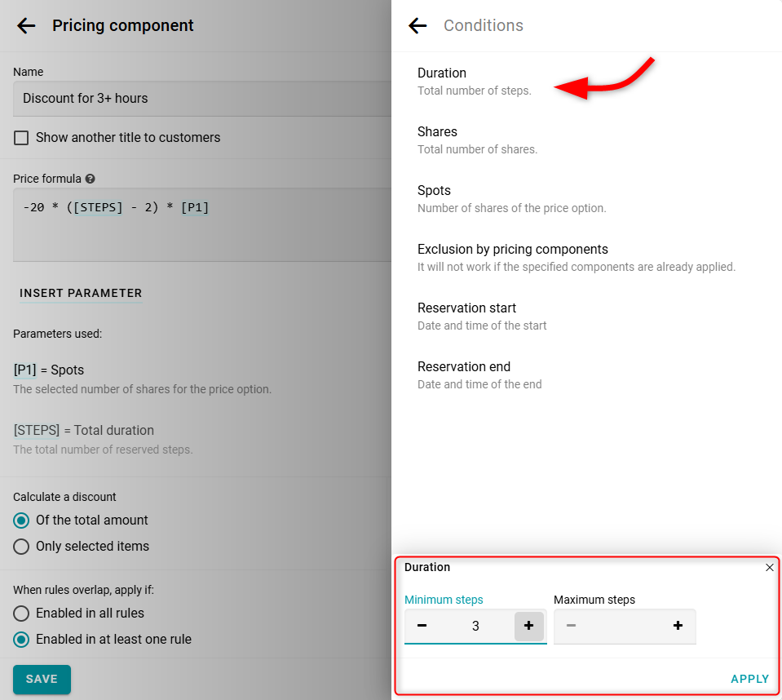Select Of the total amount option
782x700 pixels.
click(x=21, y=521)
